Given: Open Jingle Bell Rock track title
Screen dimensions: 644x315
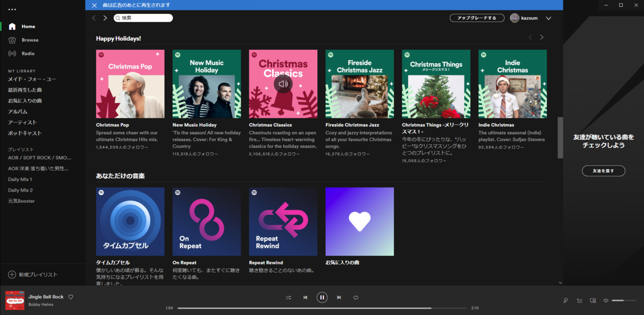Looking at the screenshot, I should (x=46, y=297).
